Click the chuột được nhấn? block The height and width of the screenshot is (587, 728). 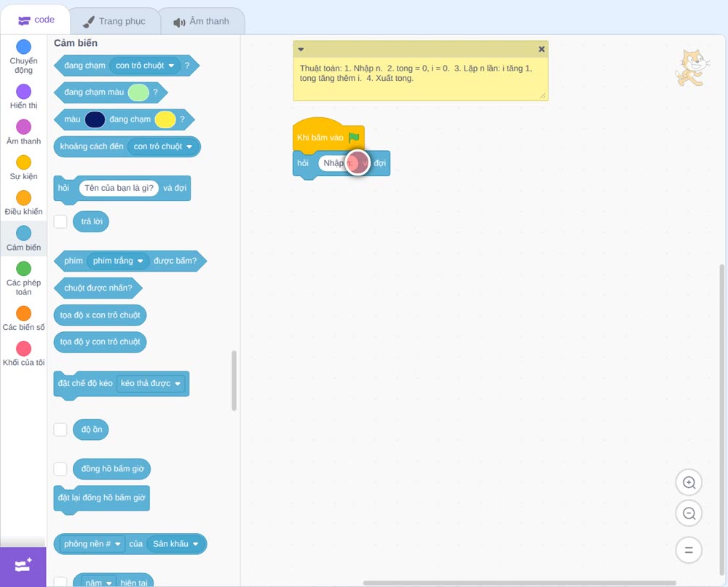[98, 288]
